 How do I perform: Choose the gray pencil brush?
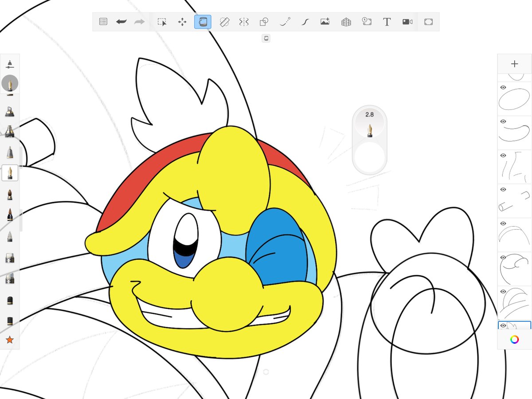pyautogui.click(x=10, y=237)
